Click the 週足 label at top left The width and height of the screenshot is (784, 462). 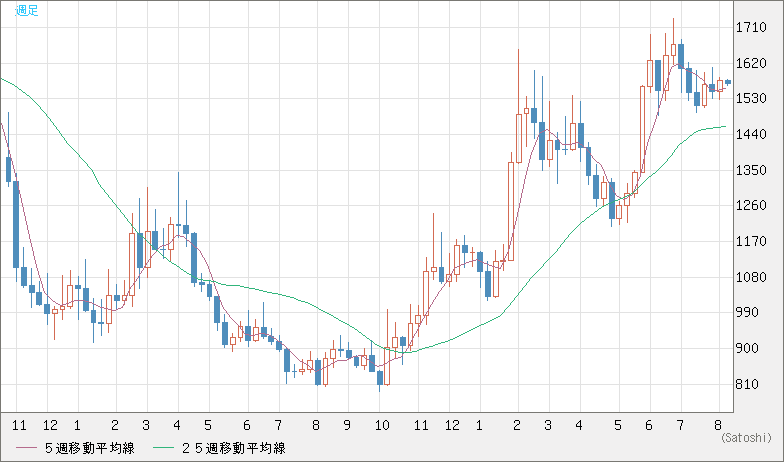(x=27, y=10)
